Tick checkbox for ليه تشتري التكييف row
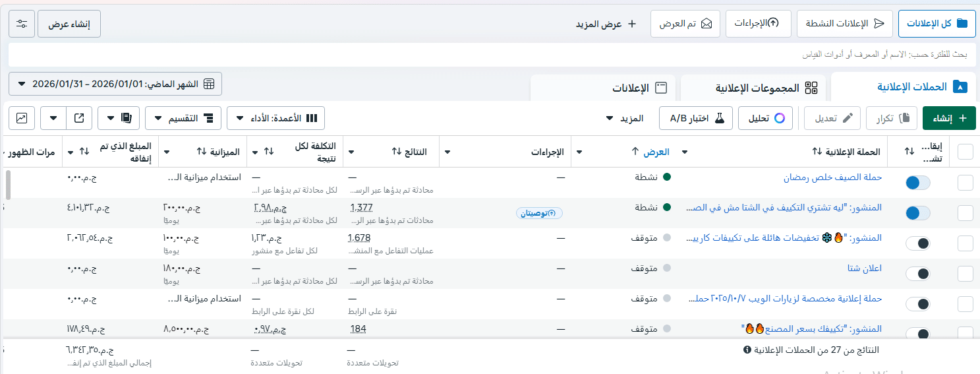980x374 pixels. point(965,213)
